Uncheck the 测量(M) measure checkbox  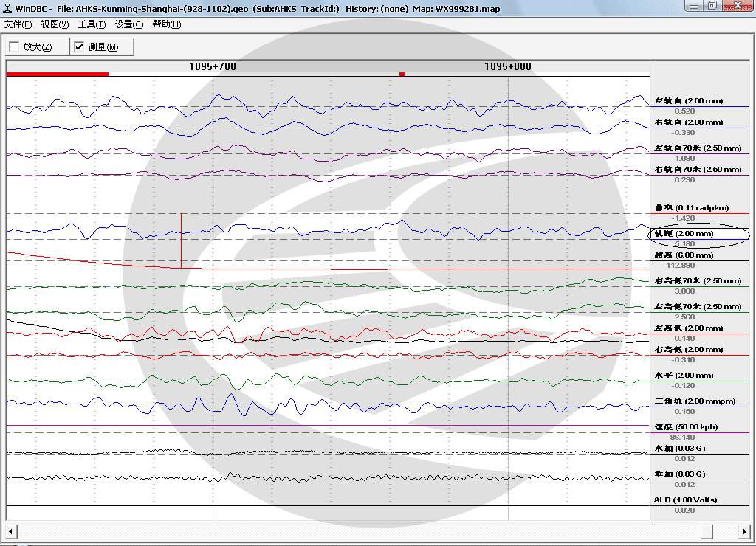tap(79, 46)
